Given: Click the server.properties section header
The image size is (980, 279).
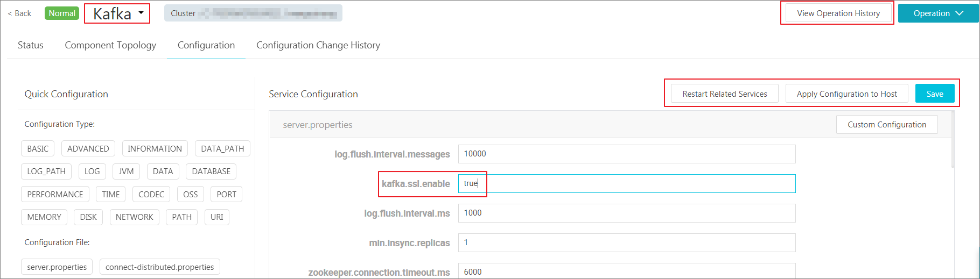Looking at the screenshot, I should [x=318, y=125].
